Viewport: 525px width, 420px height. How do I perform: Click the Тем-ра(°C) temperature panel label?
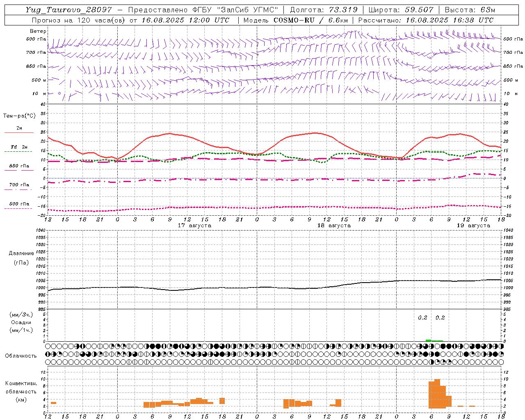coord(19,116)
